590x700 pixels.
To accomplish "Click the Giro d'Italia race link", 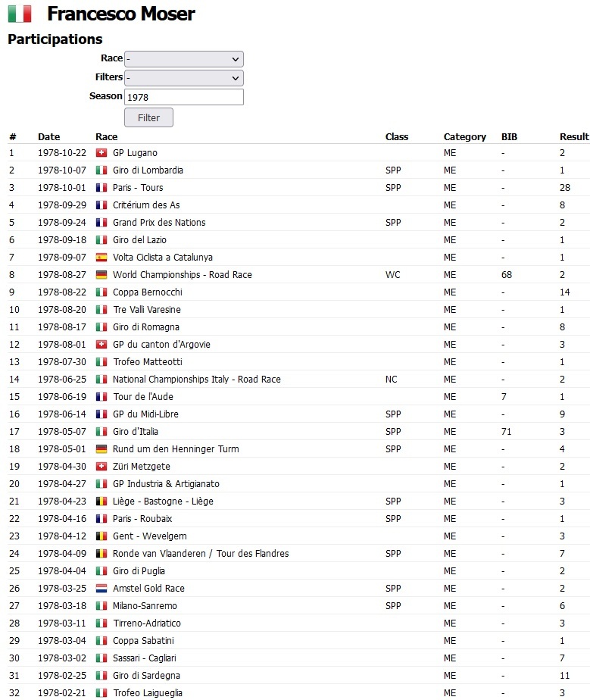I will (x=135, y=432).
